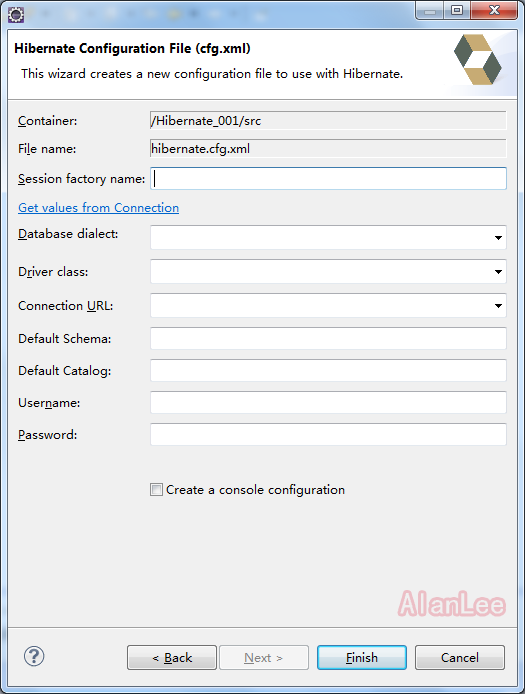Viewport: 525px width, 694px height.
Task: Click the Eclipse window icon in title bar
Action: [x=16, y=15]
